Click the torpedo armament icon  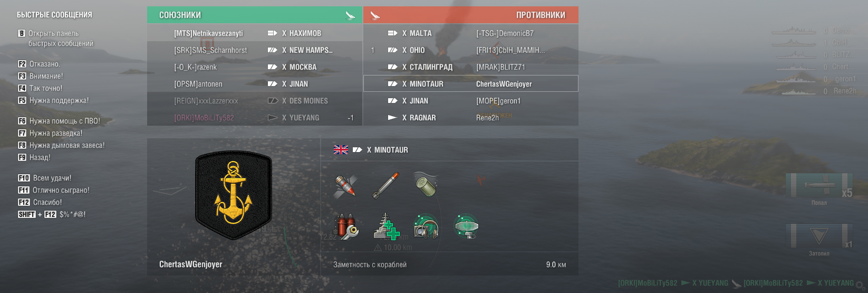386,186
